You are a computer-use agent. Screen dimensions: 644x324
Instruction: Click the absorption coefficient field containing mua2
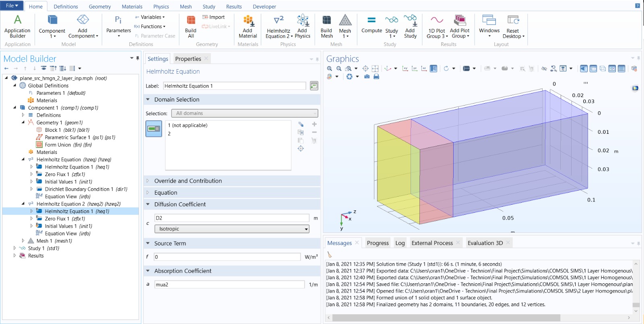click(229, 285)
